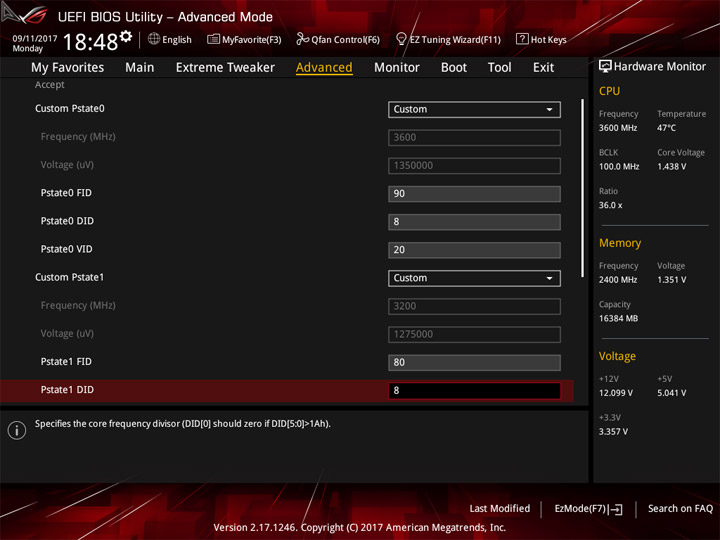Click the Pstate0 Frequency (MHz) field showing 3600
The width and height of the screenshot is (720, 540).
point(474,137)
